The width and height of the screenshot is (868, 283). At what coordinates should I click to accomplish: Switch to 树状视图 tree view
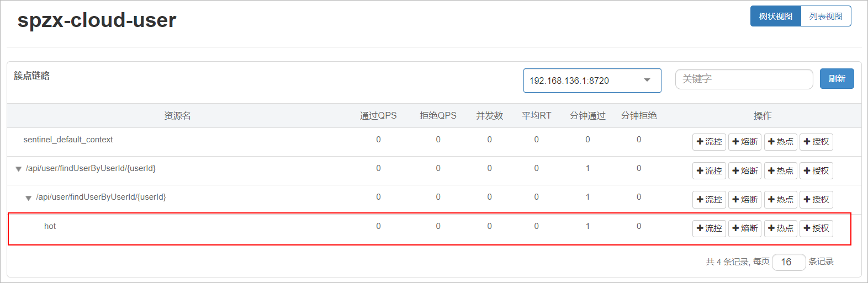tap(775, 16)
